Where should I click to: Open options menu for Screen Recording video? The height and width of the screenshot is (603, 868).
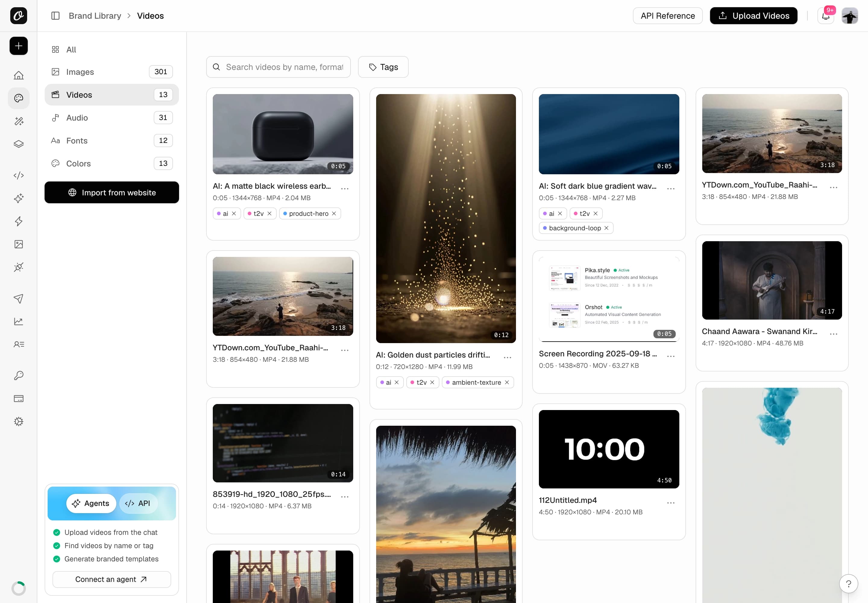tap(671, 356)
